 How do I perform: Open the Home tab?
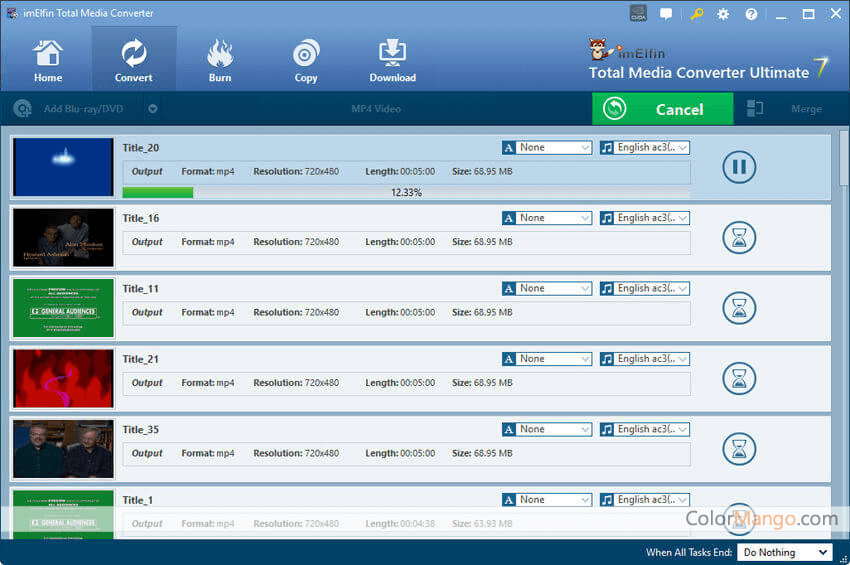pyautogui.click(x=47, y=61)
